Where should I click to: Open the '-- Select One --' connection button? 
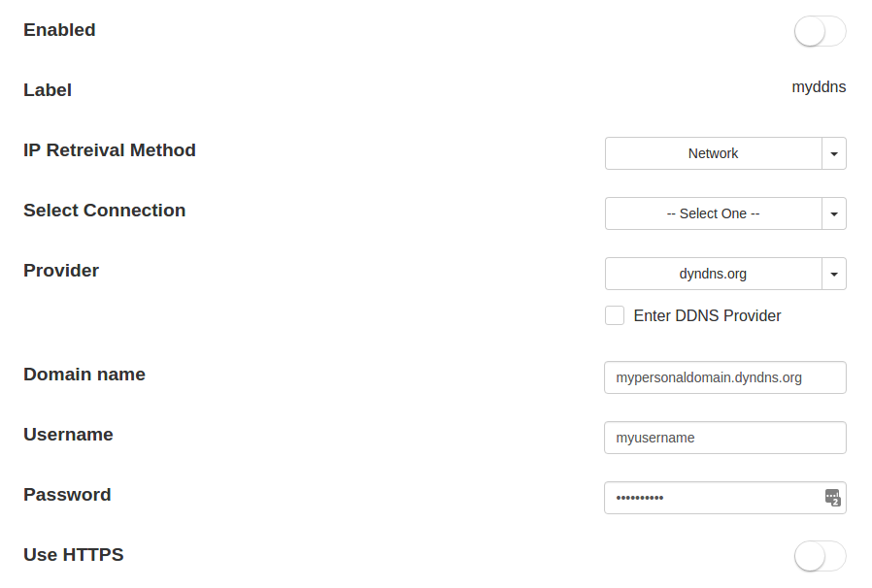(x=713, y=213)
